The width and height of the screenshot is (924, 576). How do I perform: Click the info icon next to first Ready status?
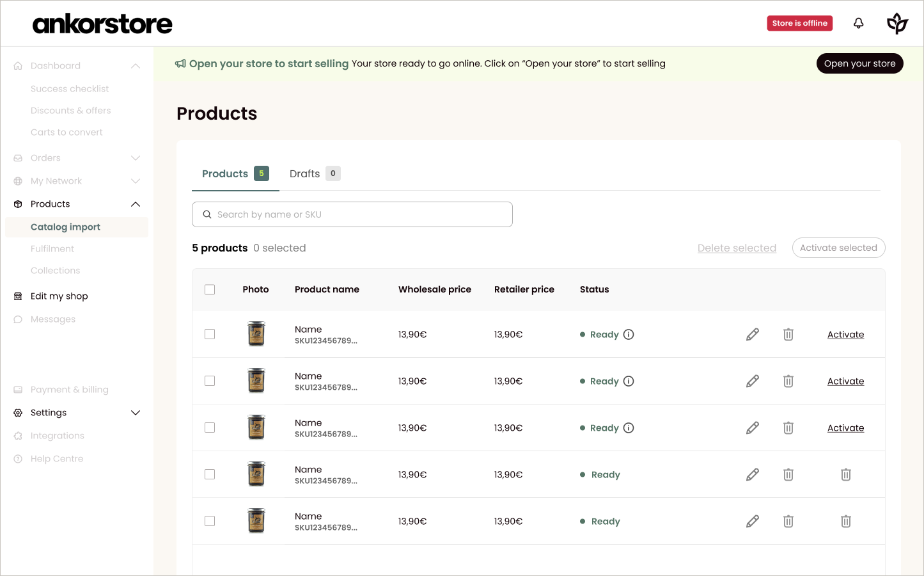coord(629,334)
